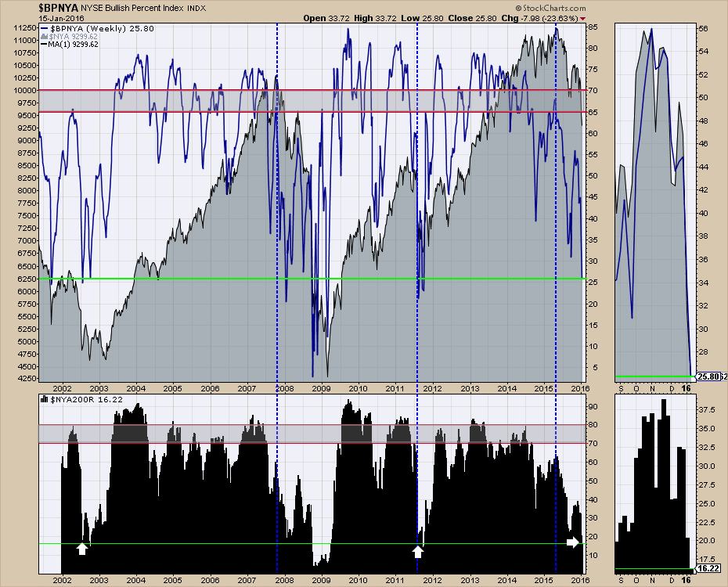Viewport: 728px width, 587px height.
Task: Click the MA(1) legend line marker
Action: tap(45, 45)
